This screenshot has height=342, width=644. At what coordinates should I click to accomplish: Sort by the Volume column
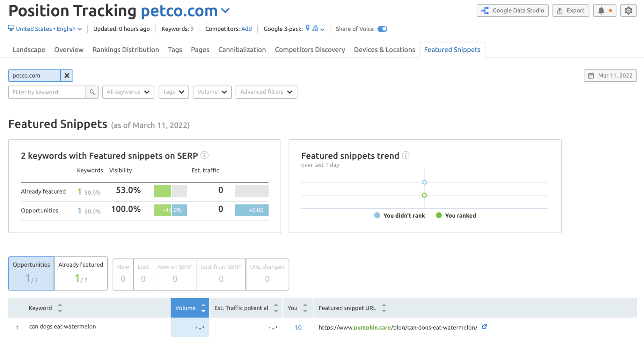click(190, 308)
